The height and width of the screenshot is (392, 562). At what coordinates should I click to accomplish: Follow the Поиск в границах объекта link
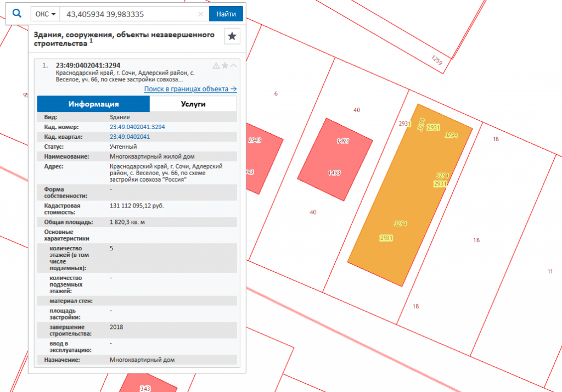(x=190, y=89)
